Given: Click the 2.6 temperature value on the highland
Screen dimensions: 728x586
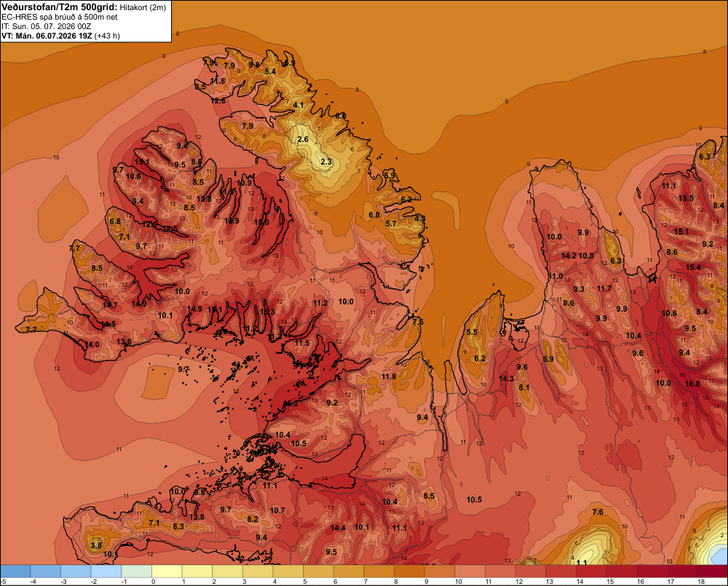Looking at the screenshot, I should [303, 139].
